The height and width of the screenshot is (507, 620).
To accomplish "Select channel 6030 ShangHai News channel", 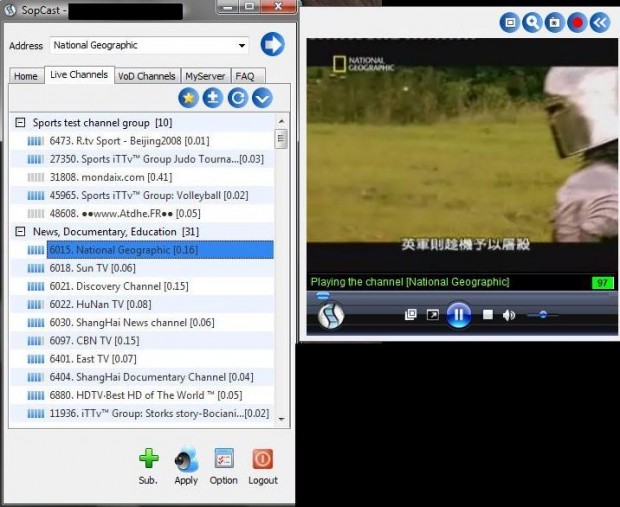I will 142,322.
